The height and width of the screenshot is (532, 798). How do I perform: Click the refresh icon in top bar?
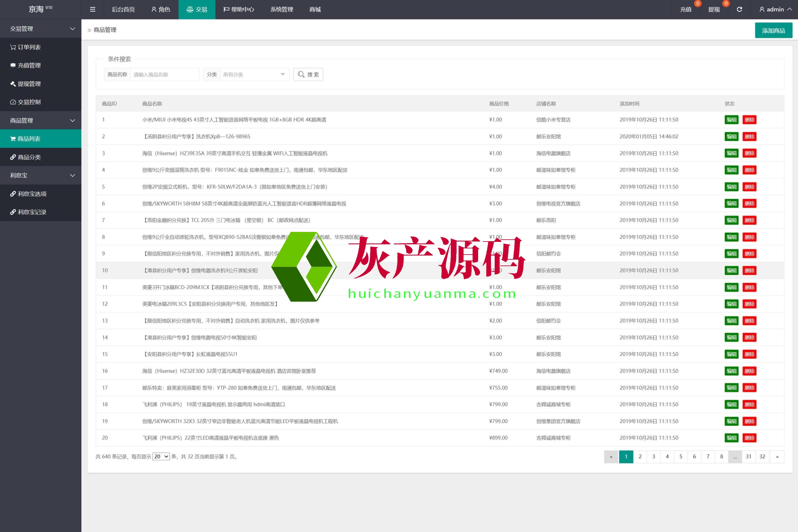(739, 9)
